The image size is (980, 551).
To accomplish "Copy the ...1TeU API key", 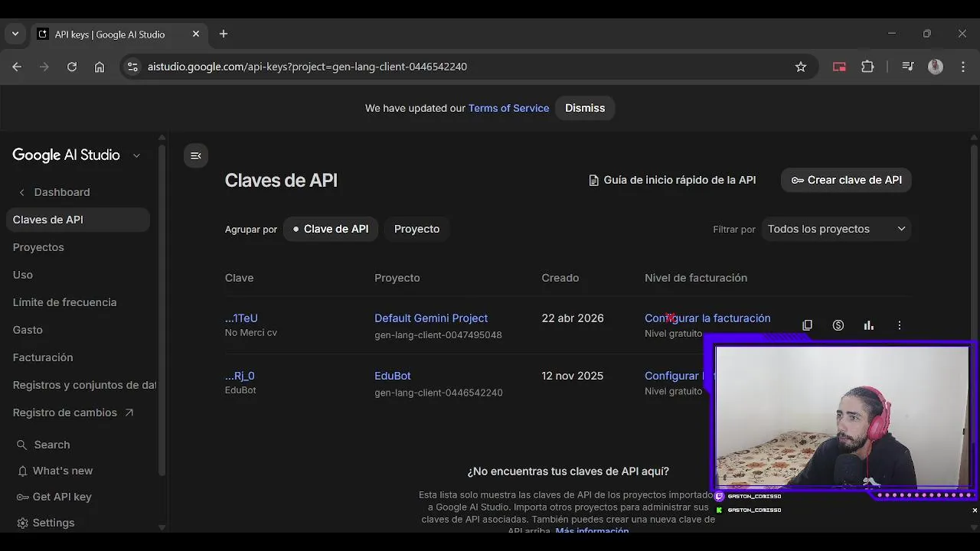I will (x=807, y=325).
